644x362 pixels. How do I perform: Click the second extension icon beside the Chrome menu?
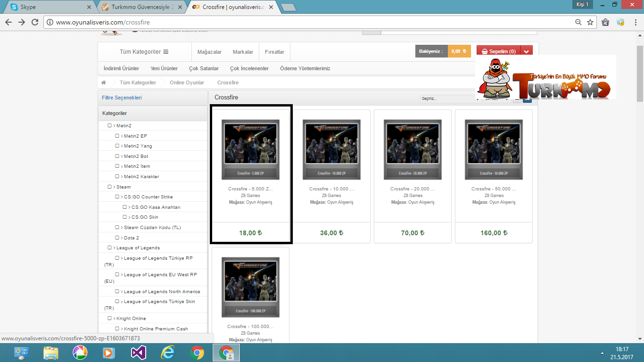coord(621,22)
